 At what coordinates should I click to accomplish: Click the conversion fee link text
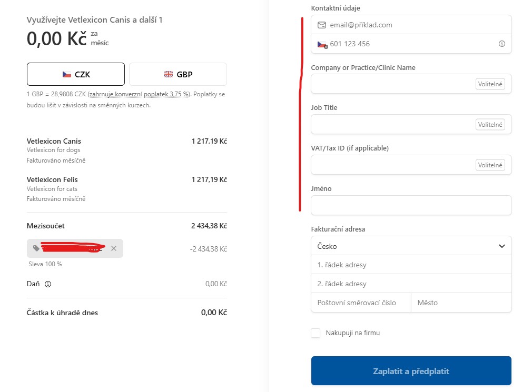tap(139, 94)
